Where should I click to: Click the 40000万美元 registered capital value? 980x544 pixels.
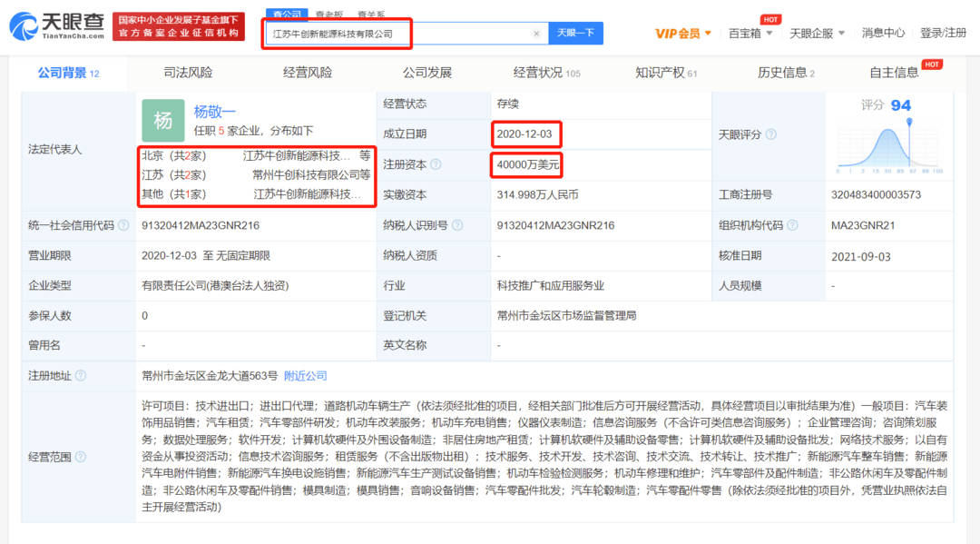[527, 164]
